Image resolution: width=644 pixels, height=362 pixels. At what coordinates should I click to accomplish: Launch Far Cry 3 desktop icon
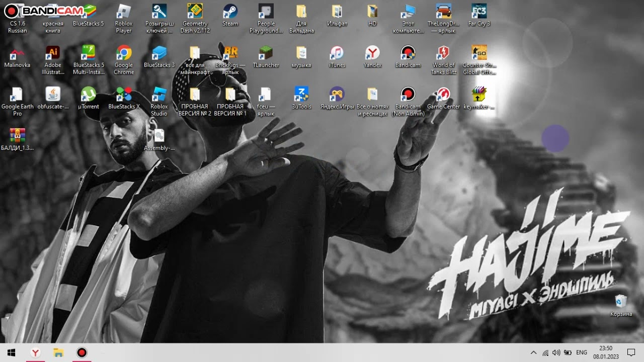479,15
